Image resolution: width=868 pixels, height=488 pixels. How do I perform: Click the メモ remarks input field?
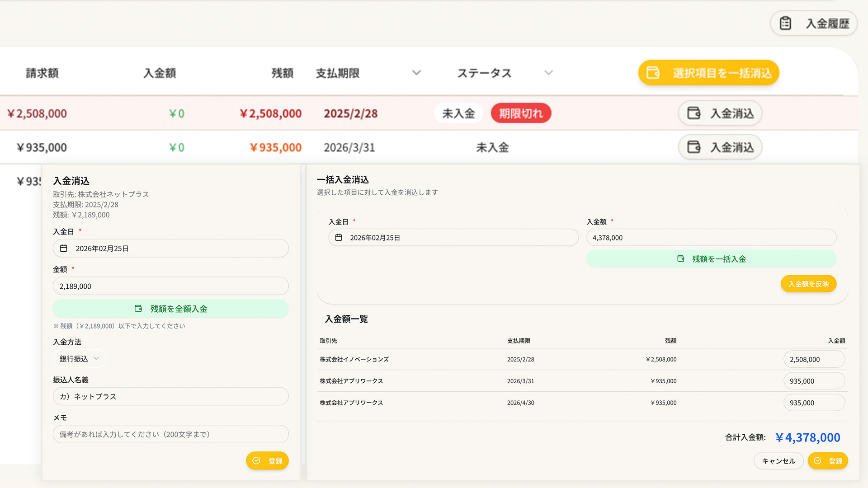[170, 435]
